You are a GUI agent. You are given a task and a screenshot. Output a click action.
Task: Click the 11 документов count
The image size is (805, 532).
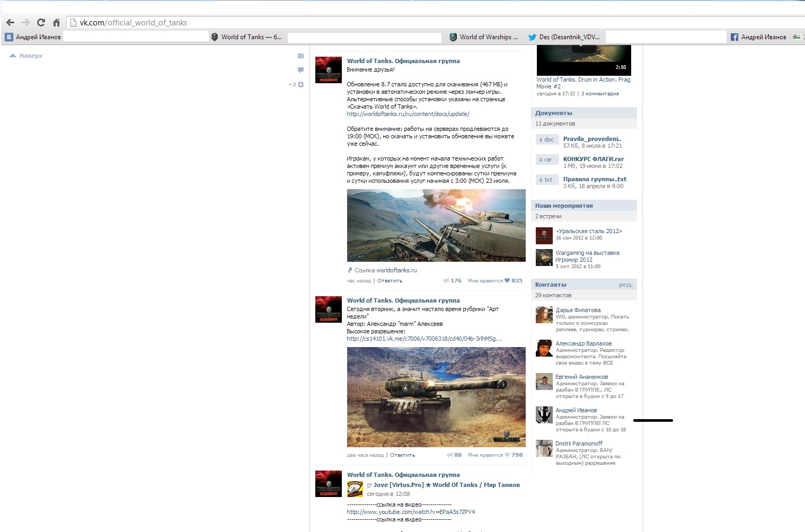tap(555, 123)
